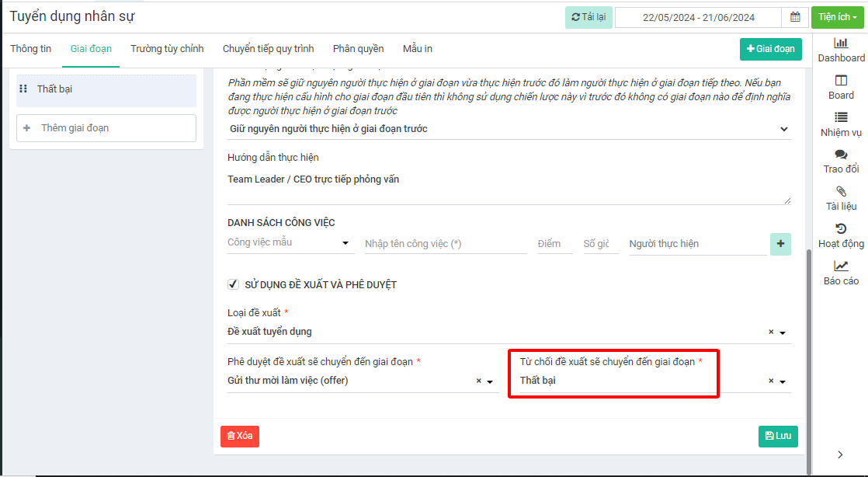This screenshot has width=868, height=477.
Task: Open Hoạt động history icon
Action: click(x=841, y=229)
